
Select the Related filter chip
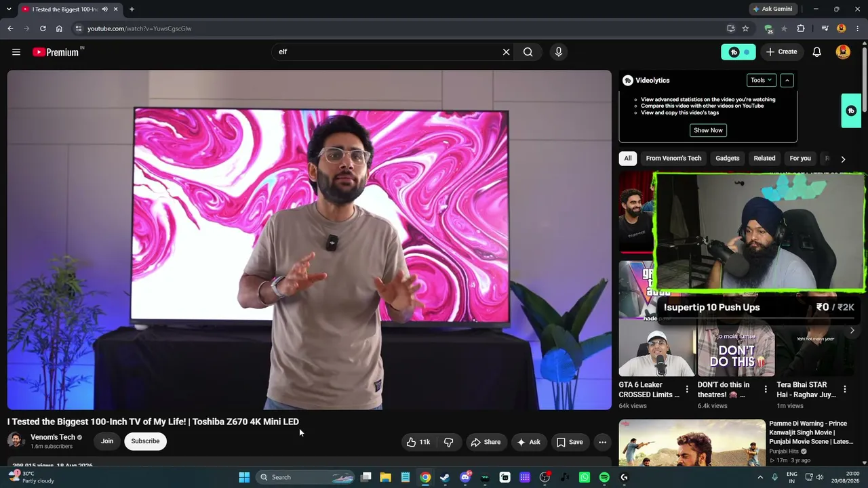pos(764,159)
